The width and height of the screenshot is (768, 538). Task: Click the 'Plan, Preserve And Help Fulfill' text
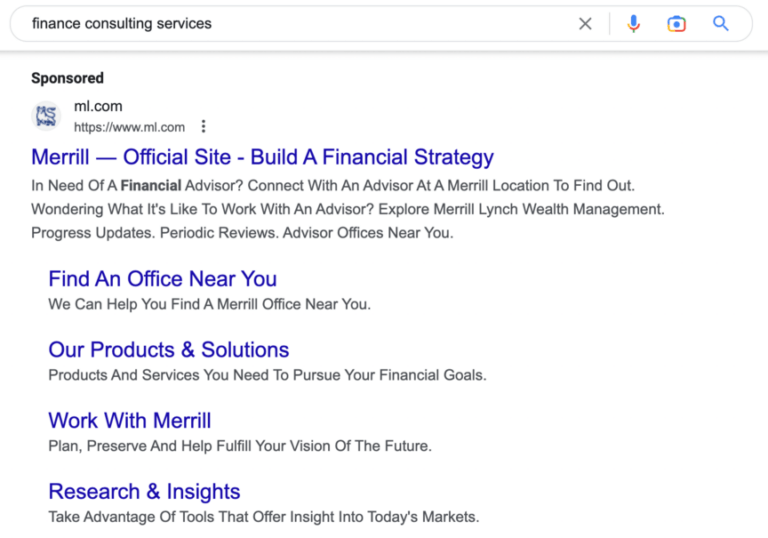[x=240, y=446]
